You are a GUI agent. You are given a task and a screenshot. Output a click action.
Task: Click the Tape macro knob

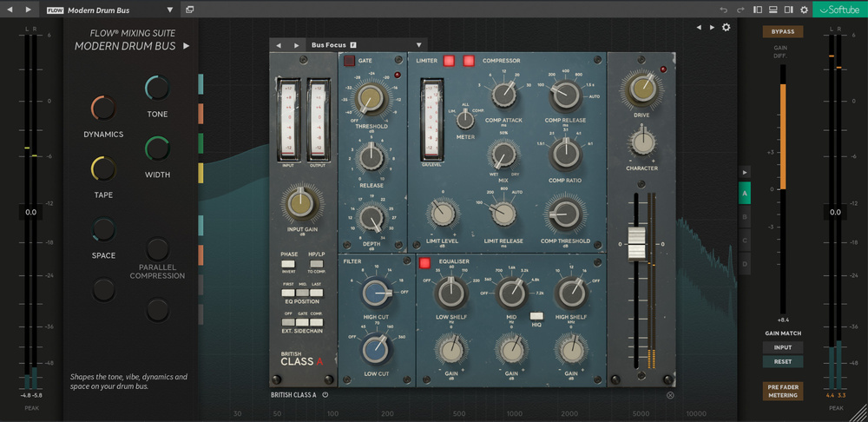[103, 168]
